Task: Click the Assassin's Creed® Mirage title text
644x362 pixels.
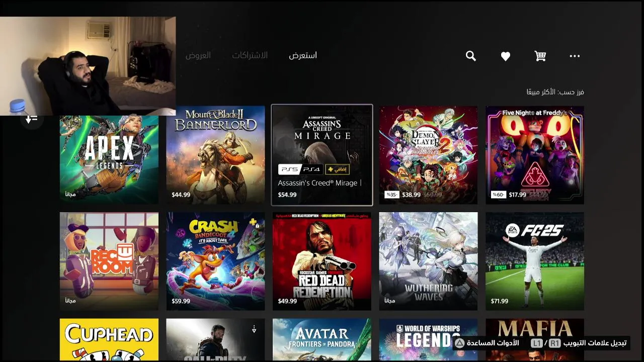Action: pyautogui.click(x=318, y=183)
